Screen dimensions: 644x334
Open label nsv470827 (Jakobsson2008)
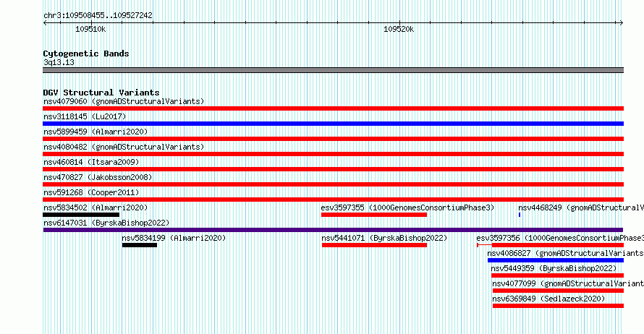point(98,177)
